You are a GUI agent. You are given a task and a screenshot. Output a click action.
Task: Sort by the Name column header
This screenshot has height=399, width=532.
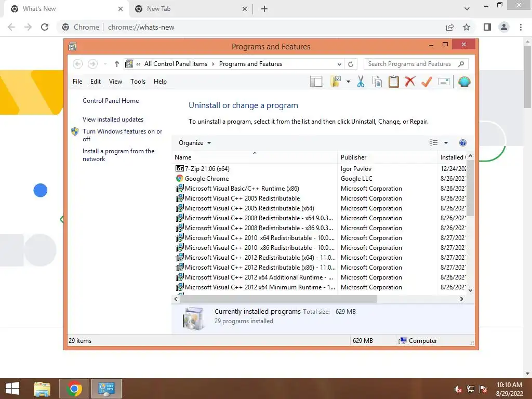255,157
